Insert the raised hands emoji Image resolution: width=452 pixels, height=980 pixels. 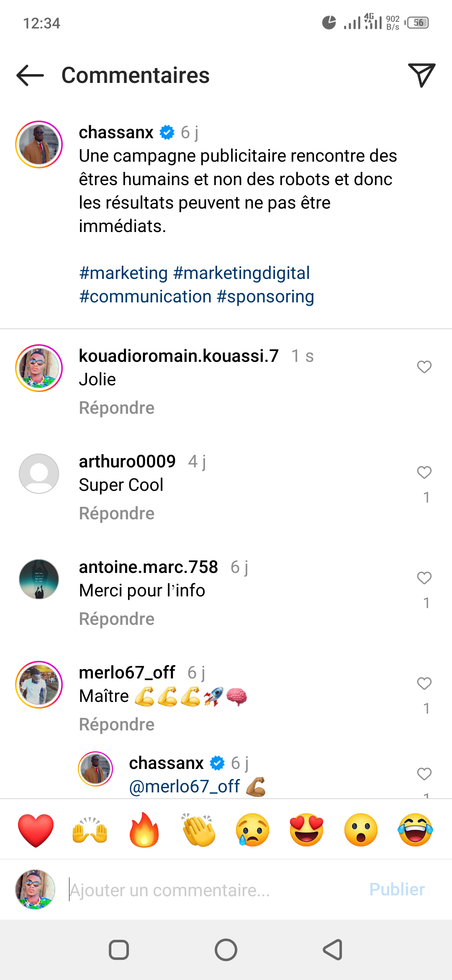(x=90, y=830)
